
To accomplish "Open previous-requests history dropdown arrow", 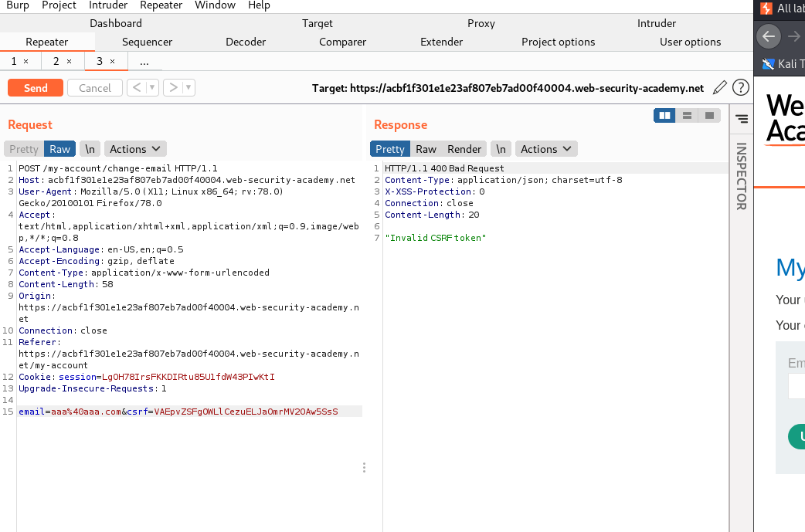I will (x=152, y=88).
